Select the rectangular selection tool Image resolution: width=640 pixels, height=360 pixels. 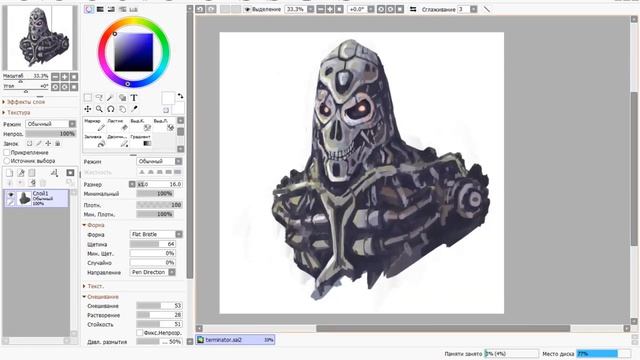coord(88,98)
